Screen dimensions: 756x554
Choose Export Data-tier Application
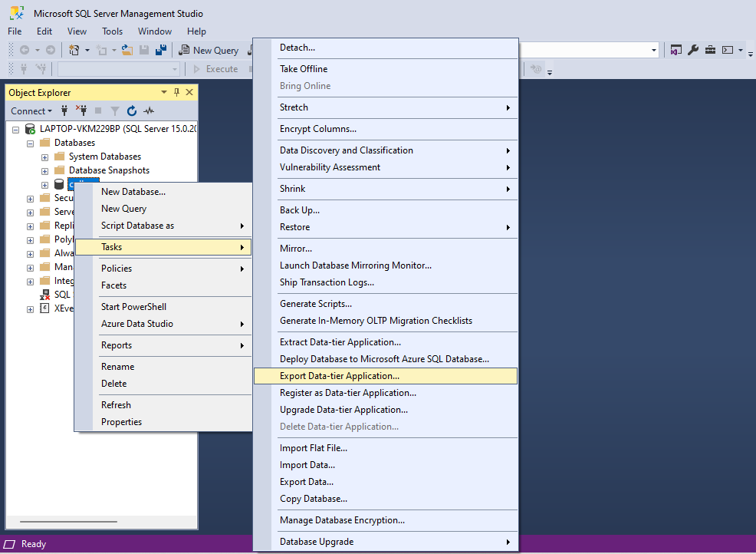[385, 376]
